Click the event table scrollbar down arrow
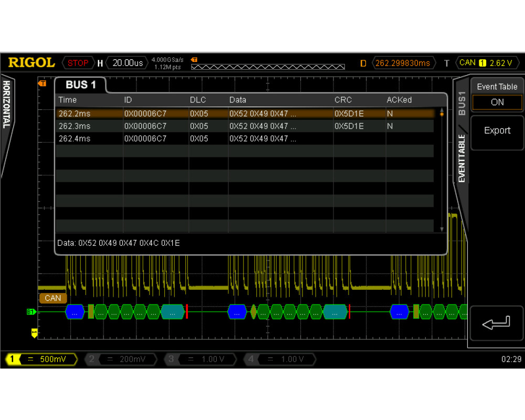The width and height of the screenshot is (525, 420). click(442, 229)
